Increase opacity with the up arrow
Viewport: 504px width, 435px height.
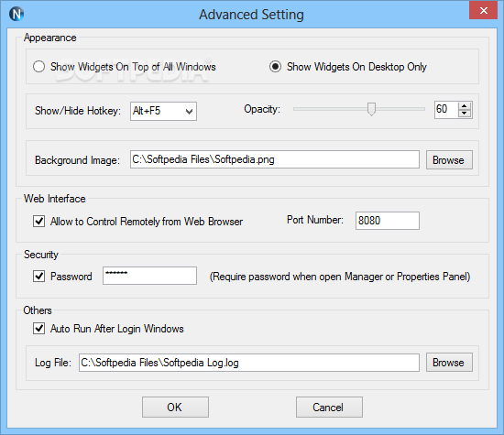(x=465, y=106)
